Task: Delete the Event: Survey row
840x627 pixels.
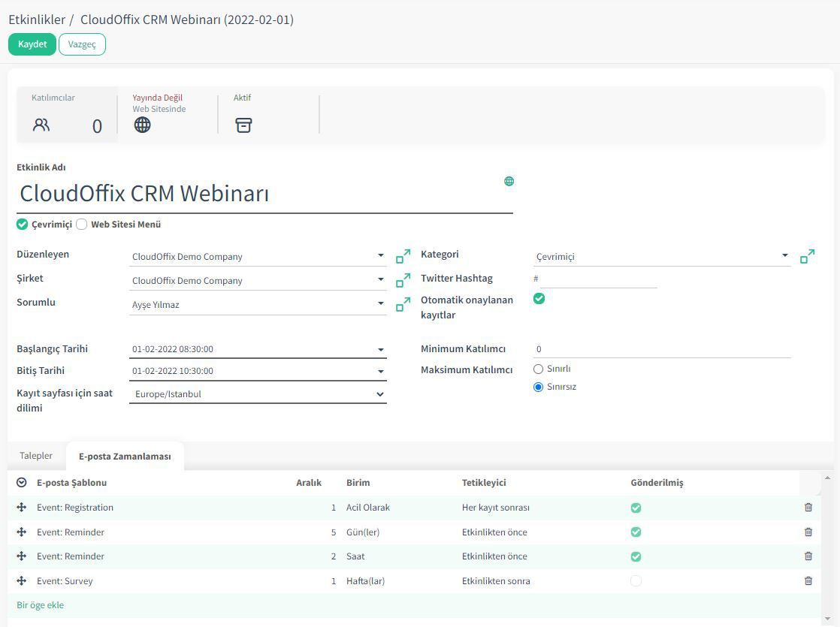Action: [808, 580]
